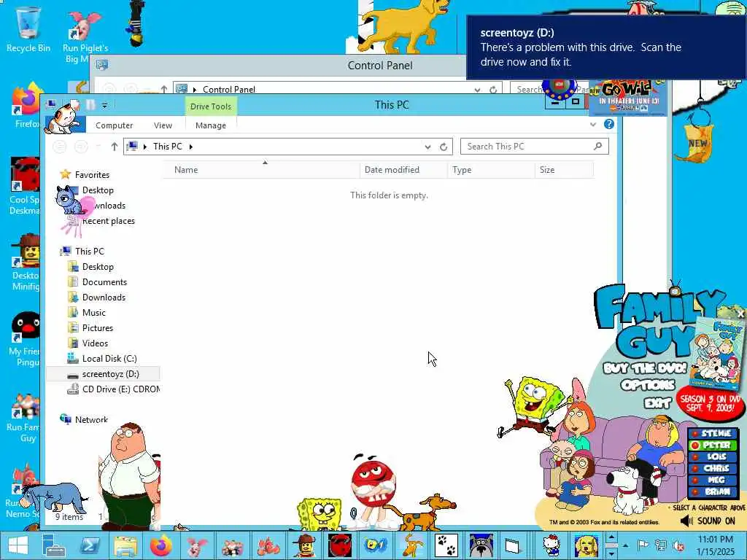Open Desktop Minifig desktop shortcut
The image size is (747, 560).
(x=26, y=262)
